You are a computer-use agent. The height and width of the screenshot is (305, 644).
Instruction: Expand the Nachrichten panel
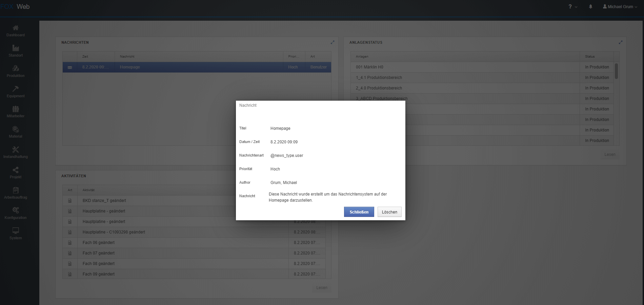pos(333,42)
